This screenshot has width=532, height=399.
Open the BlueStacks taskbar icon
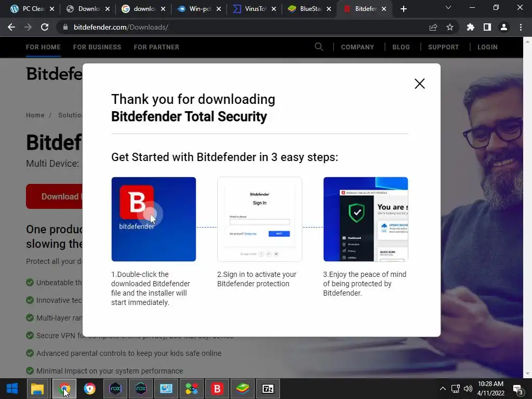(x=242, y=389)
